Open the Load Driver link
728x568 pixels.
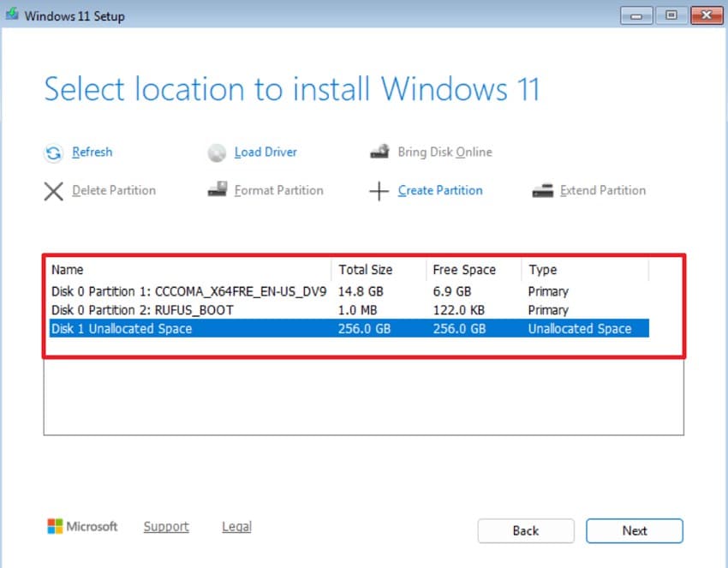pyautogui.click(x=266, y=152)
